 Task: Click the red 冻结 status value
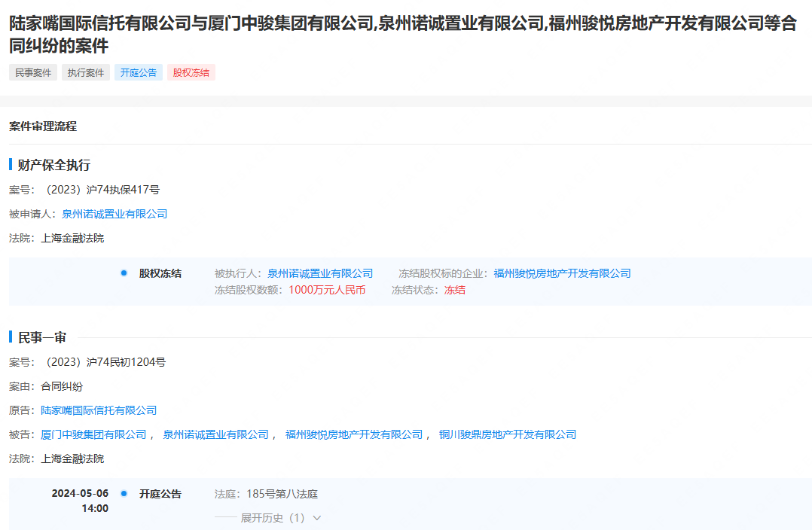click(455, 290)
